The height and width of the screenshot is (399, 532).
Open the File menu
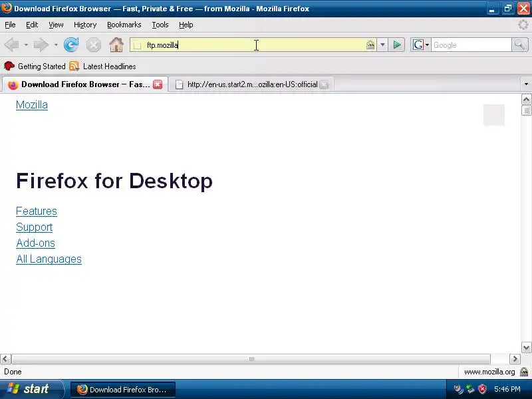10,25
